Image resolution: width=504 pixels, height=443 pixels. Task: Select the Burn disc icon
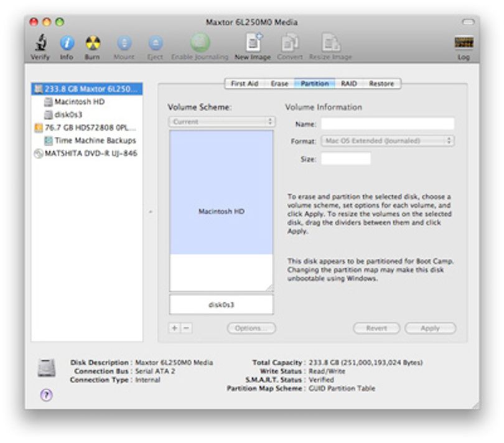point(93,43)
